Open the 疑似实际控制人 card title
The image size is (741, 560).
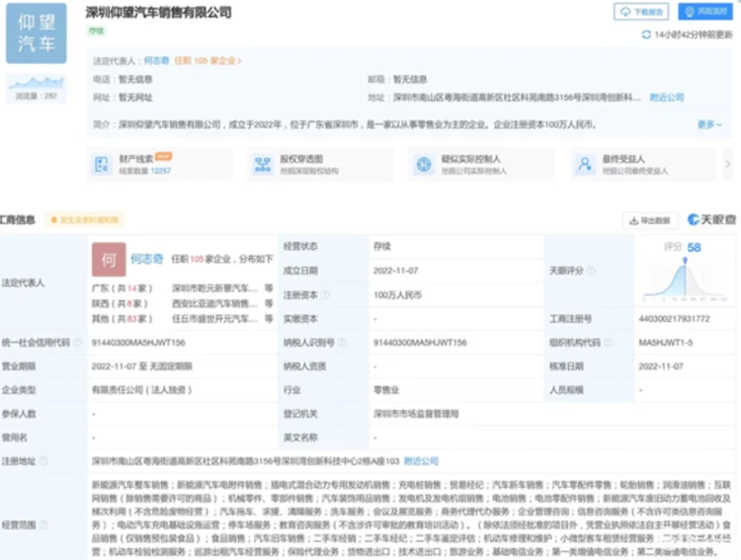click(471, 159)
